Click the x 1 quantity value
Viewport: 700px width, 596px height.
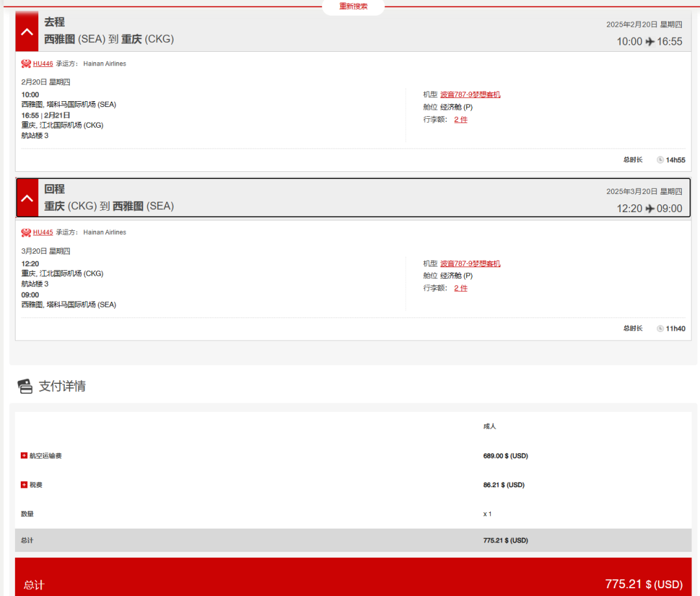[487, 514]
